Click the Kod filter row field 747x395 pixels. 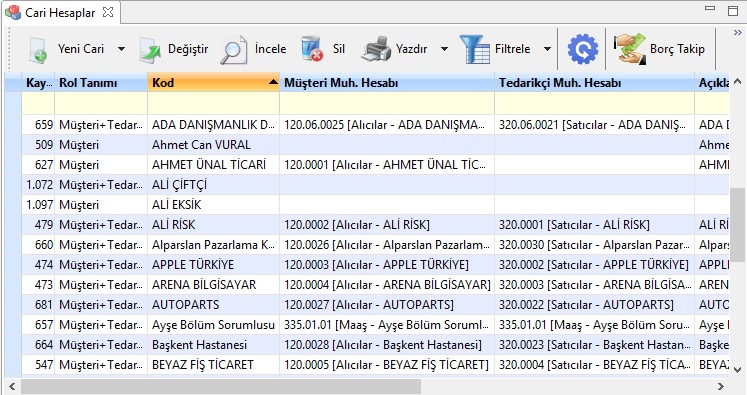(x=213, y=103)
